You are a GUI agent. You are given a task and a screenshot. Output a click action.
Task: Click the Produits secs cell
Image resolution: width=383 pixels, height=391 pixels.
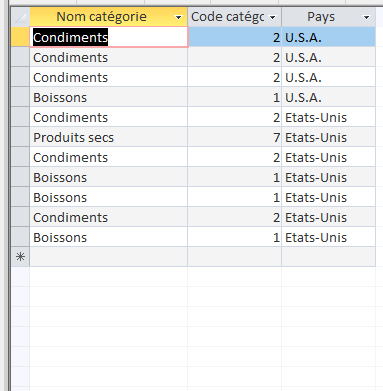109,137
